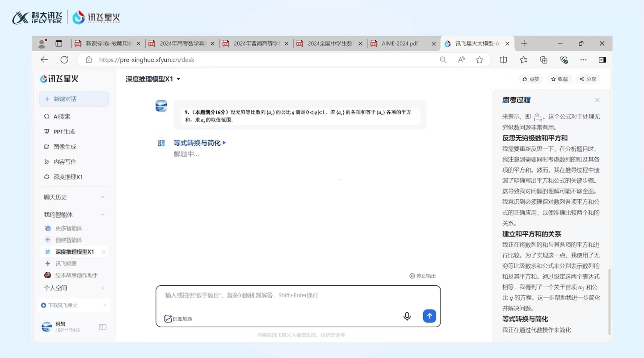
Task: Click 收藏 favorite button
Action: coord(559,79)
